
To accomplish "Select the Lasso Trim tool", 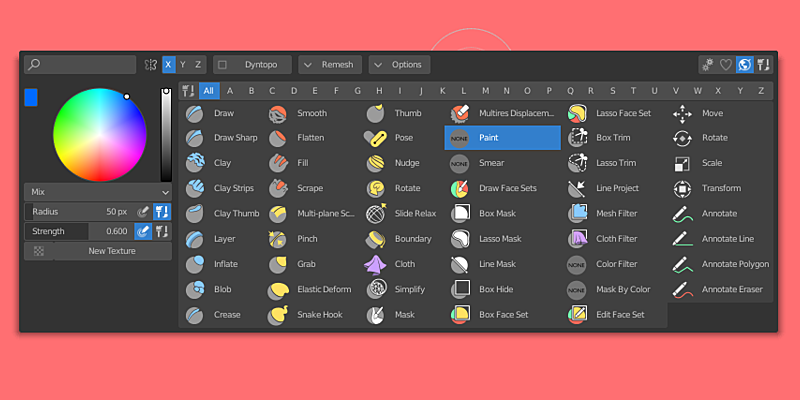I will tap(604, 163).
